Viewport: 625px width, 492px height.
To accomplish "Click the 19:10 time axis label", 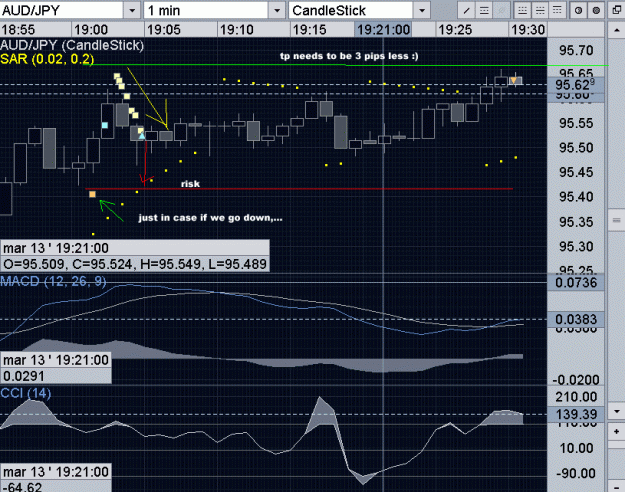I will [x=236, y=30].
